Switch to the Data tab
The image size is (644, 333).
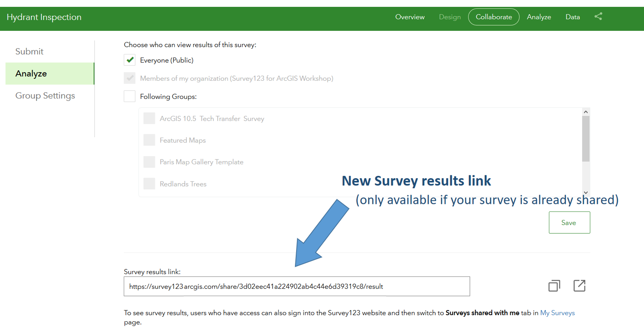point(573,17)
